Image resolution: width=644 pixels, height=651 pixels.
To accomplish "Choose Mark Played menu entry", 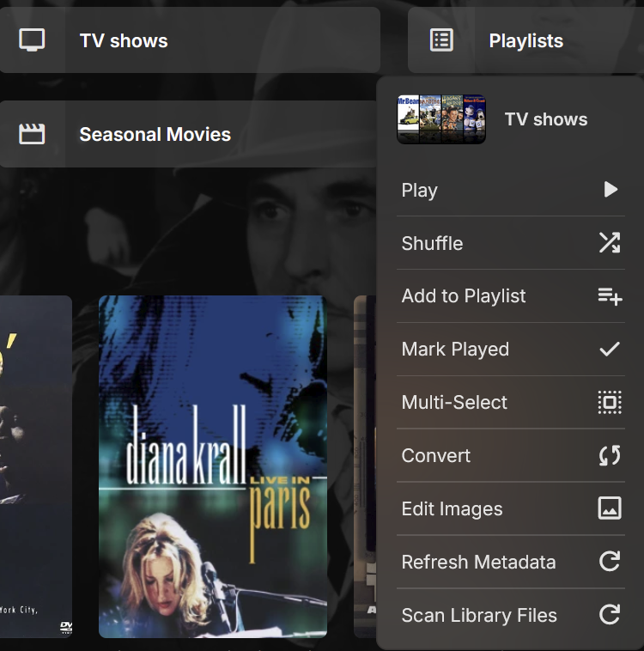I will [x=511, y=350].
